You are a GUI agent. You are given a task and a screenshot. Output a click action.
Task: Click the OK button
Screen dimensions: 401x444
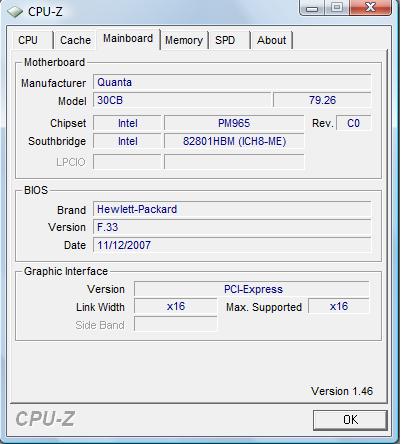tap(350, 420)
